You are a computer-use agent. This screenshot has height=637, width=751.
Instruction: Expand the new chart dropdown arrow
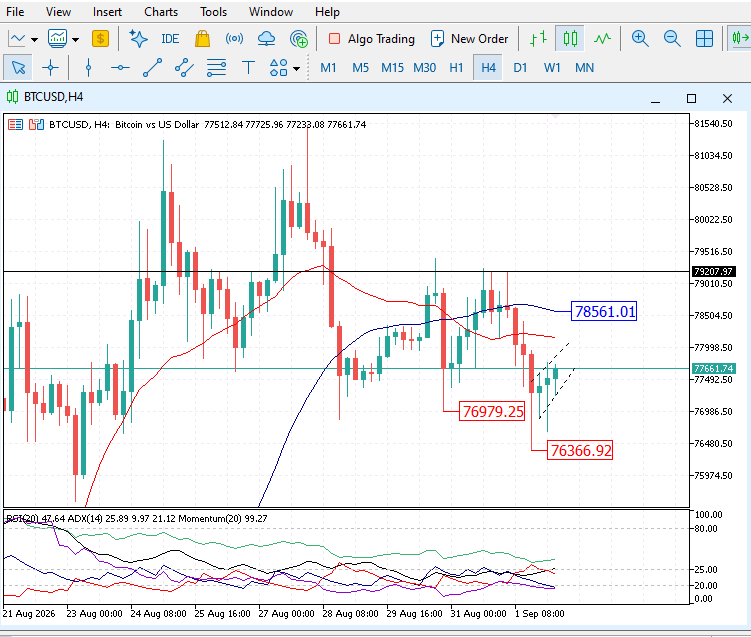pyautogui.click(x=34, y=39)
